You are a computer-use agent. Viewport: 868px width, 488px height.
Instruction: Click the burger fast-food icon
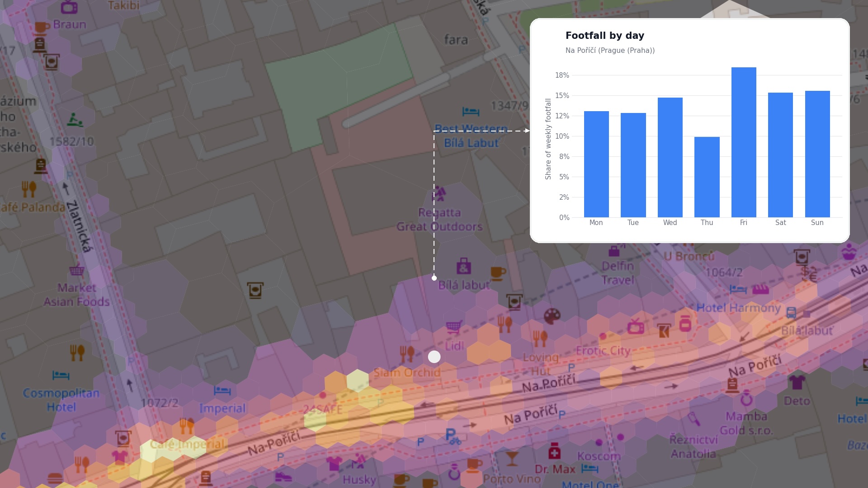point(55,478)
